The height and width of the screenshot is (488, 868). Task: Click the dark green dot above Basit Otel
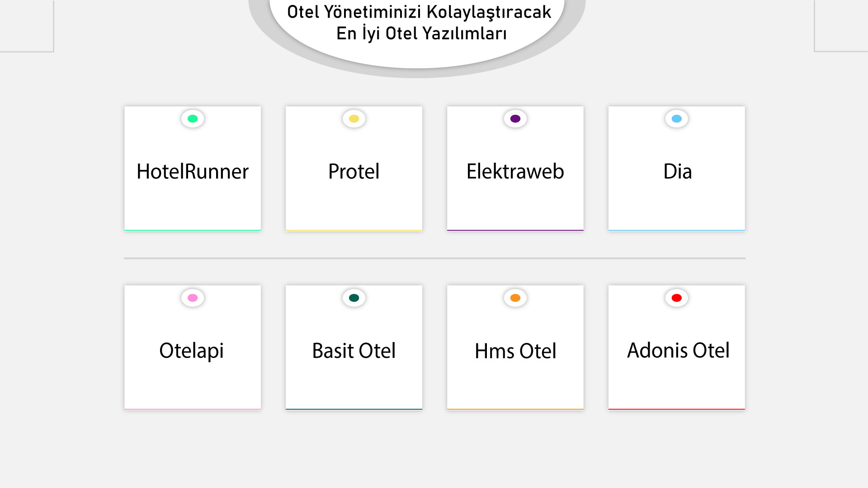tap(354, 298)
